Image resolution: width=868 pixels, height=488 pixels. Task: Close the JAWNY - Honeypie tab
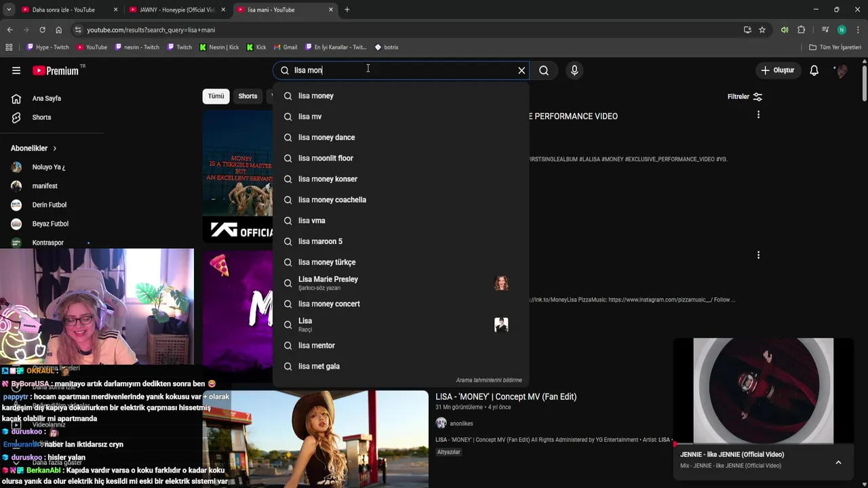(x=223, y=9)
